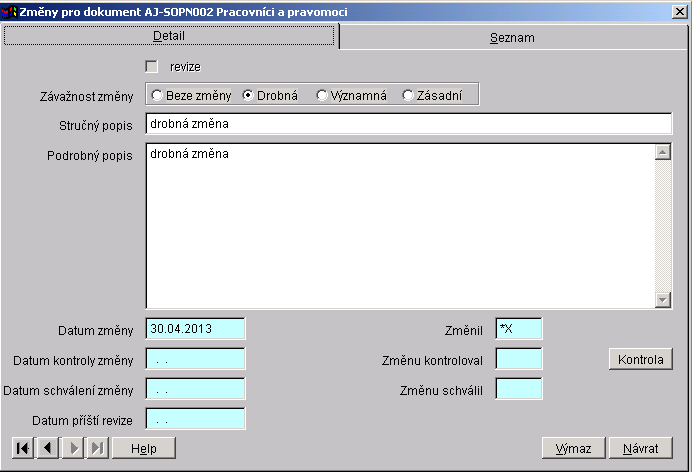Select the Významná severity option
Screen dimensions: 692x472
(x=322, y=95)
